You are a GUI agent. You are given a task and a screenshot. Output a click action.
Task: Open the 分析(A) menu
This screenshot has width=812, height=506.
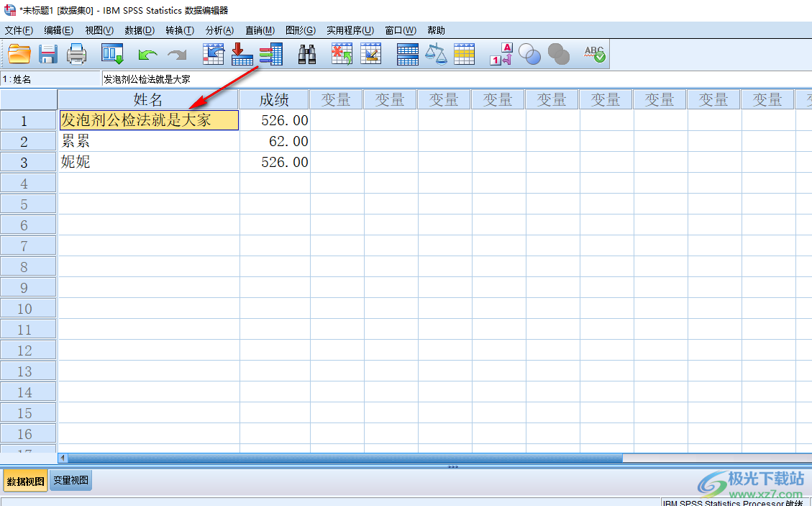219,30
